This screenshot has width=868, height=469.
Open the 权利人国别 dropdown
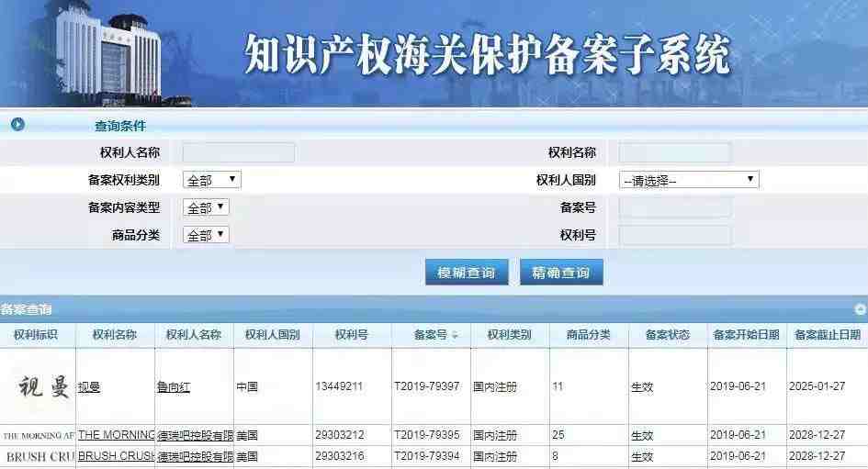pos(689,180)
